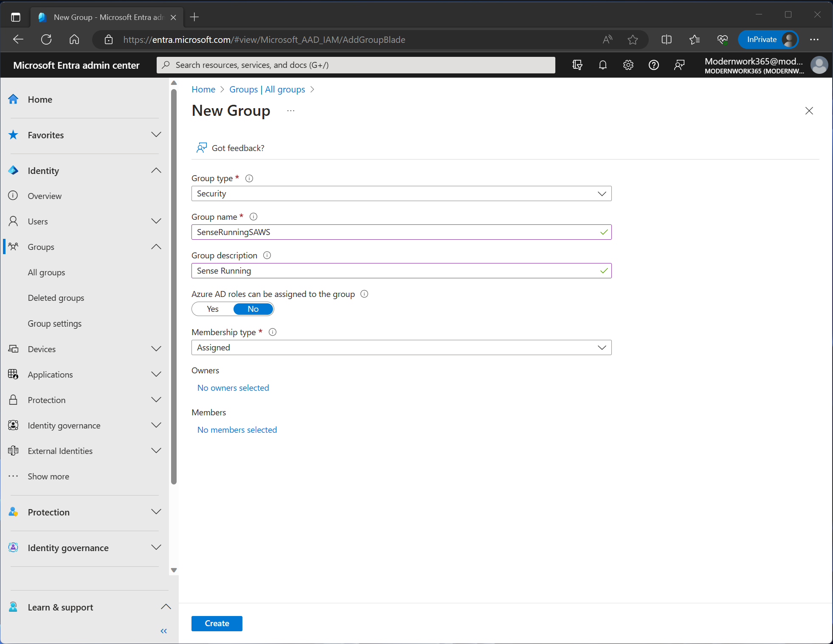Click the Azure AD roles info icon
Viewport: 833px width, 644px height.
(364, 294)
